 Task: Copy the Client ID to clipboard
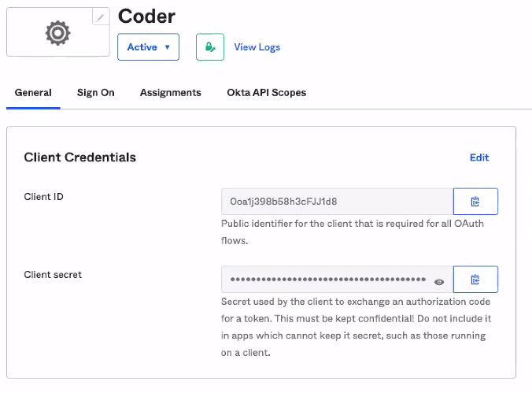pyautogui.click(x=475, y=202)
